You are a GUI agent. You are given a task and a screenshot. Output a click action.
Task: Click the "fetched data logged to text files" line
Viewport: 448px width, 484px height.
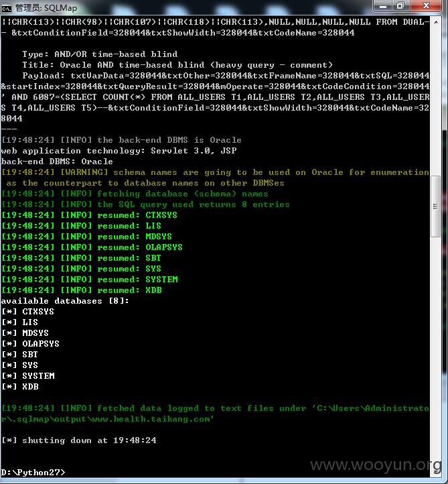215,408
